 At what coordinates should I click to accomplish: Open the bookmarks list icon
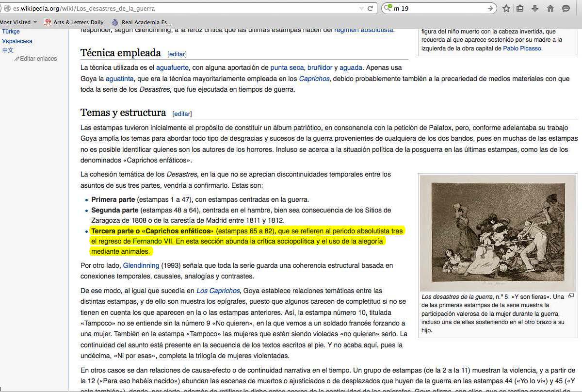coord(520,8)
